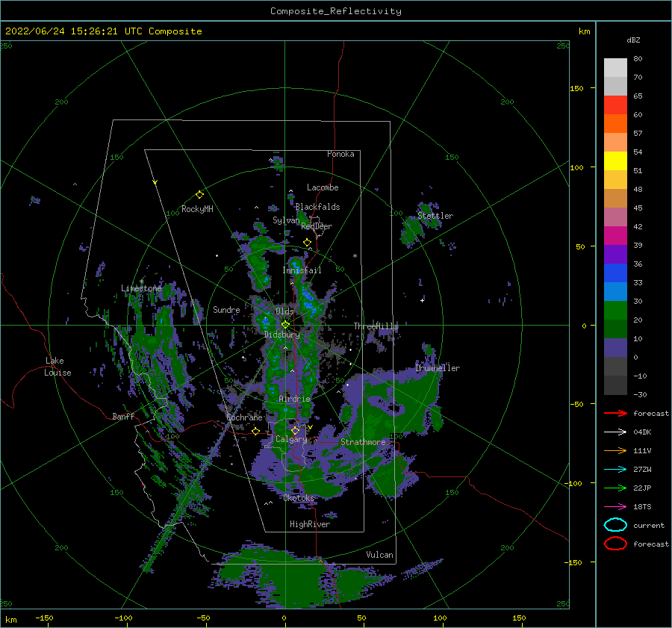This screenshot has width=672, height=628.
Task: Pick the purple 39-36 dBZ swatch
Action: 615,255
